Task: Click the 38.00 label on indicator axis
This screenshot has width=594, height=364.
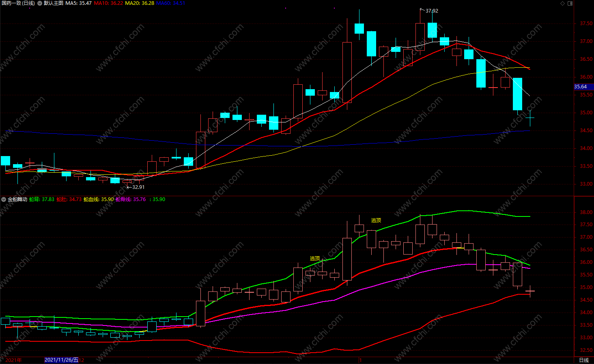Action: pos(586,212)
